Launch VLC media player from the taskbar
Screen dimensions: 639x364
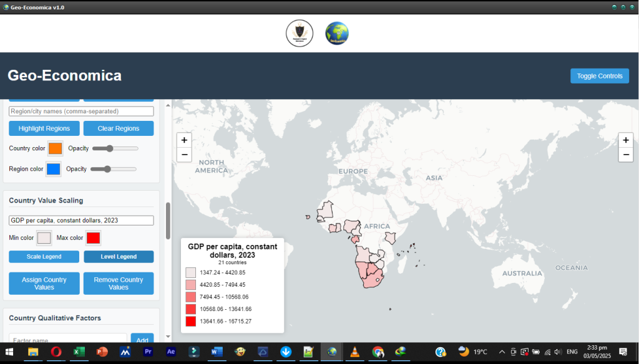355,352
